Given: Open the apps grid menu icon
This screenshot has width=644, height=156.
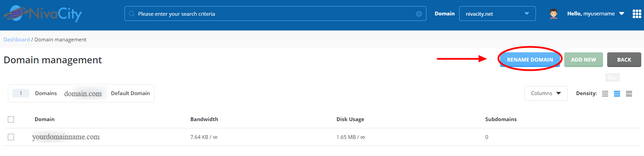Looking at the screenshot, I should [637, 14].
